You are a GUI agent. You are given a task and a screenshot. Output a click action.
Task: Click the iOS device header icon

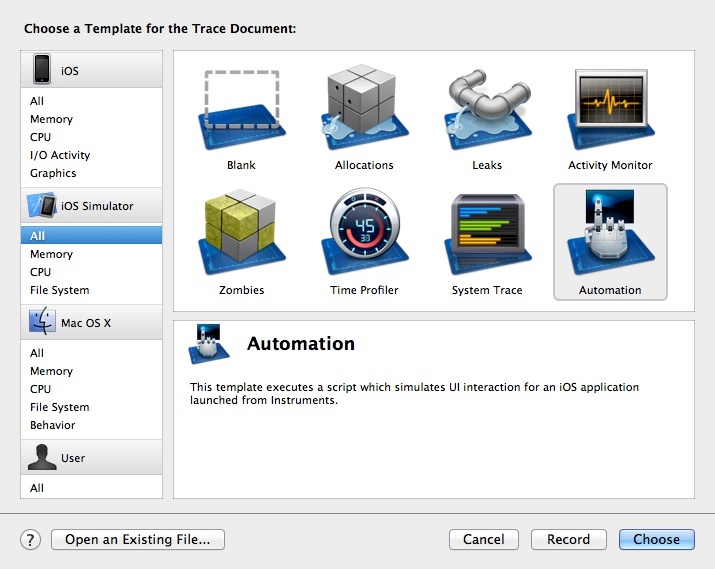pyautogui.click(x=42, y=69)
